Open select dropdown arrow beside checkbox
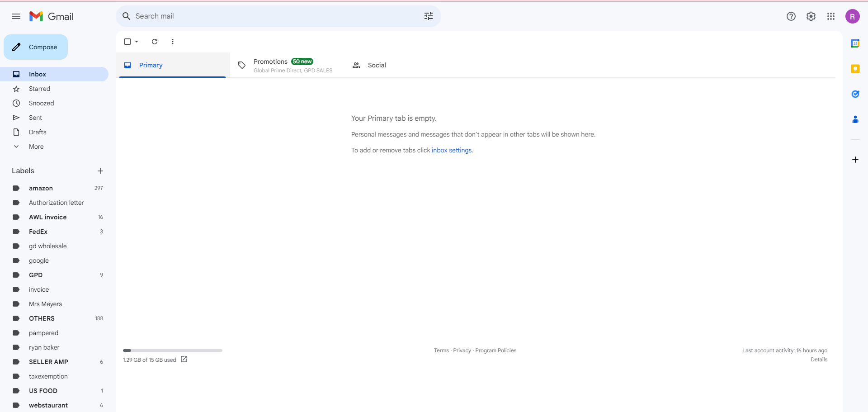 point(137,42)
